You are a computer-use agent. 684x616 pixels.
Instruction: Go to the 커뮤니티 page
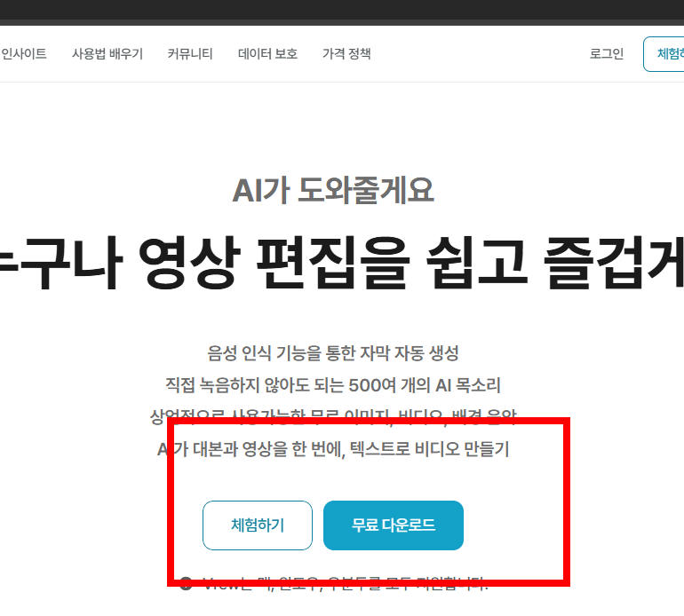[190, 53]
